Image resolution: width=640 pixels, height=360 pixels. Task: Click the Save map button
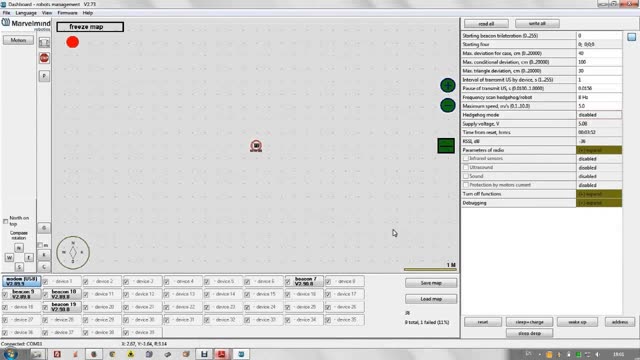pos(431,283)
